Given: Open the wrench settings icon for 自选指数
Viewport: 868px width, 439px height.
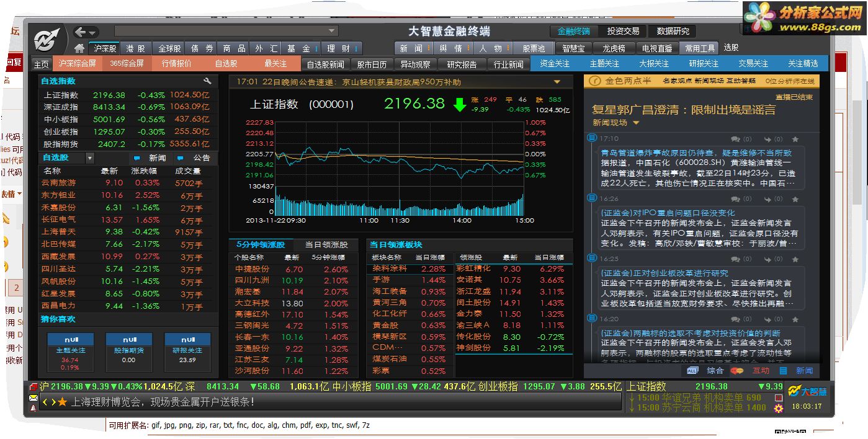Looking at the screenshot, I should (207, 81).
